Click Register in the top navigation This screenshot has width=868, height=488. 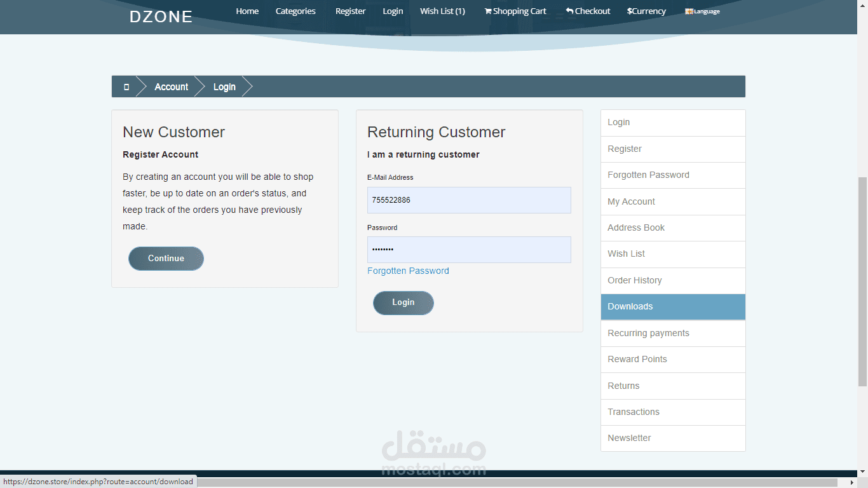click(x=351, y=11)
